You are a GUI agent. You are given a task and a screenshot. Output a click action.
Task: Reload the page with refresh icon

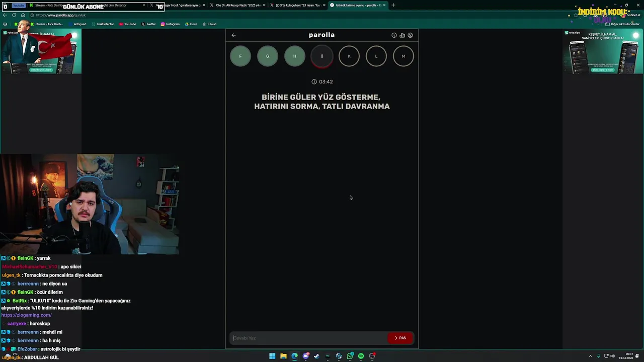(x=14, y=15)
